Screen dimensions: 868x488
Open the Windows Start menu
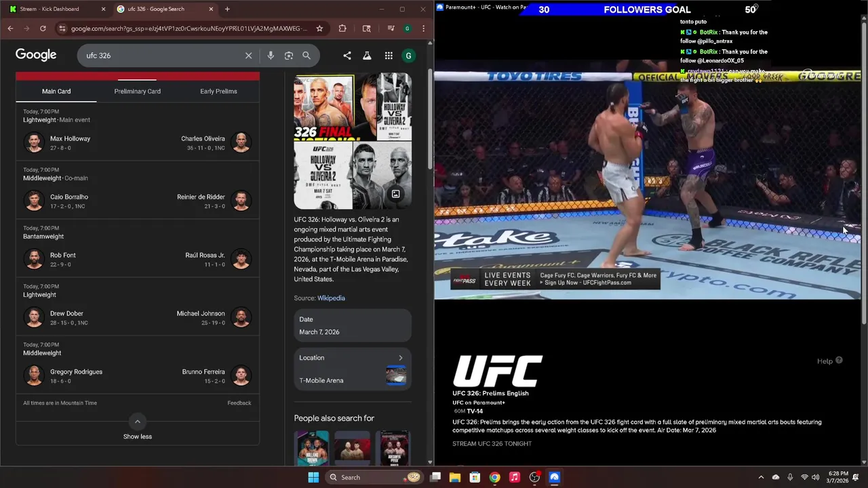[313, 477]
